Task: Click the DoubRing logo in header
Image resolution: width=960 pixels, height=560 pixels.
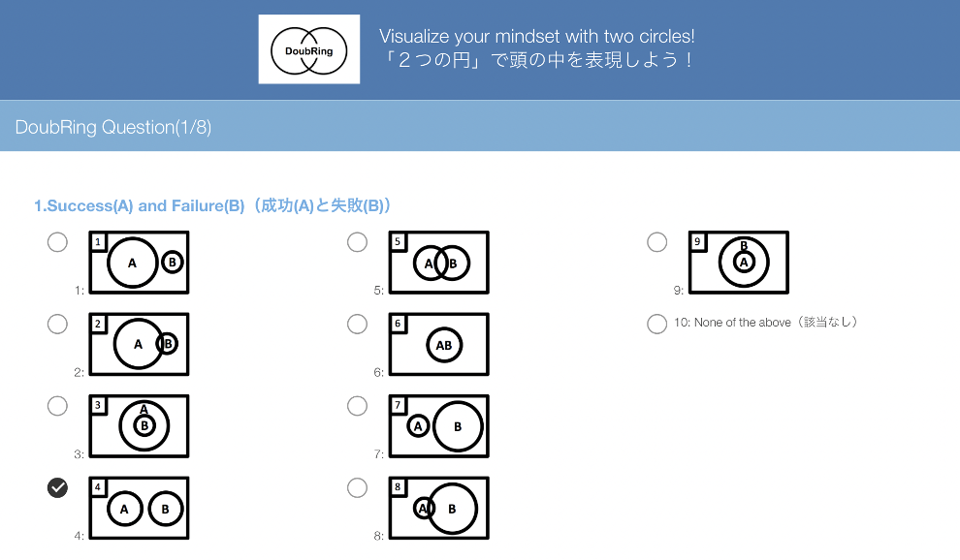Action: 308,49
